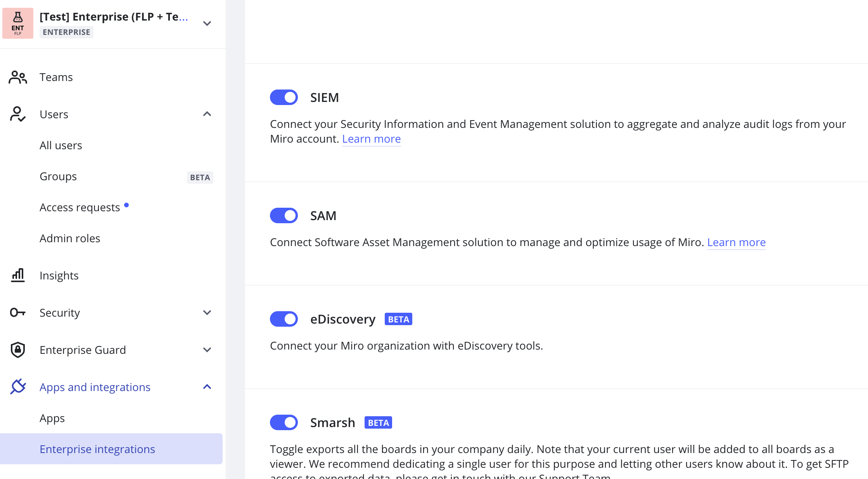Click the Groups BETA badge
Viewport: 868px width, 479px height.
tap(200, 177)
